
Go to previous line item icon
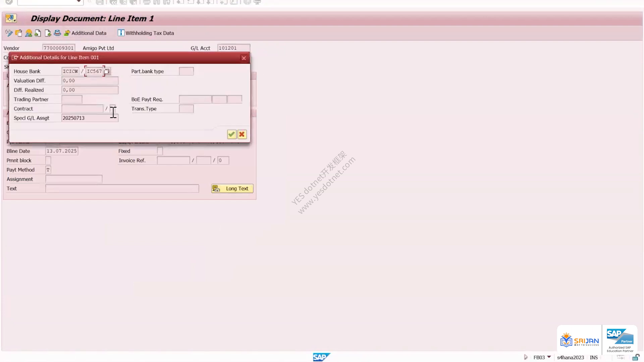tap(38, 33)
